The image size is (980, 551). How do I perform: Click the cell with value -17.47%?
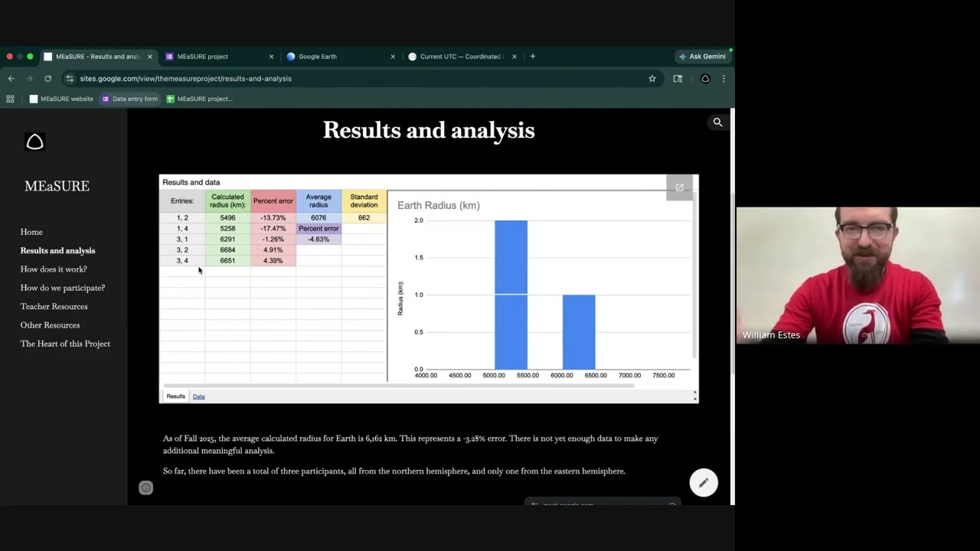[273, 229]
